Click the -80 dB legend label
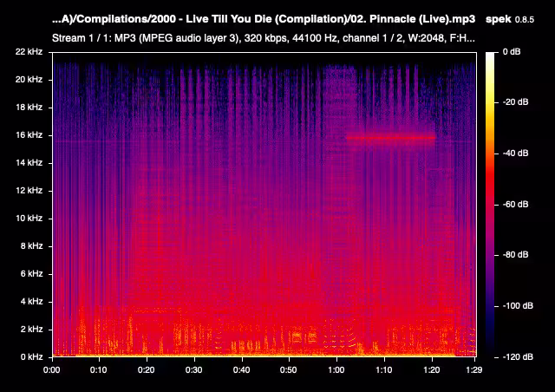 pyautogui.click(x=516, y=255)
